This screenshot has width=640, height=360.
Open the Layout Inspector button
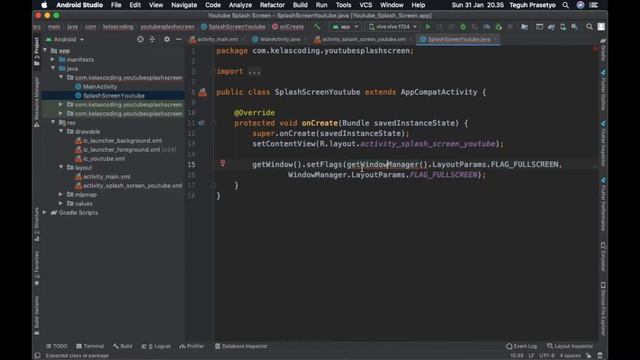click(x=570, y=346)
